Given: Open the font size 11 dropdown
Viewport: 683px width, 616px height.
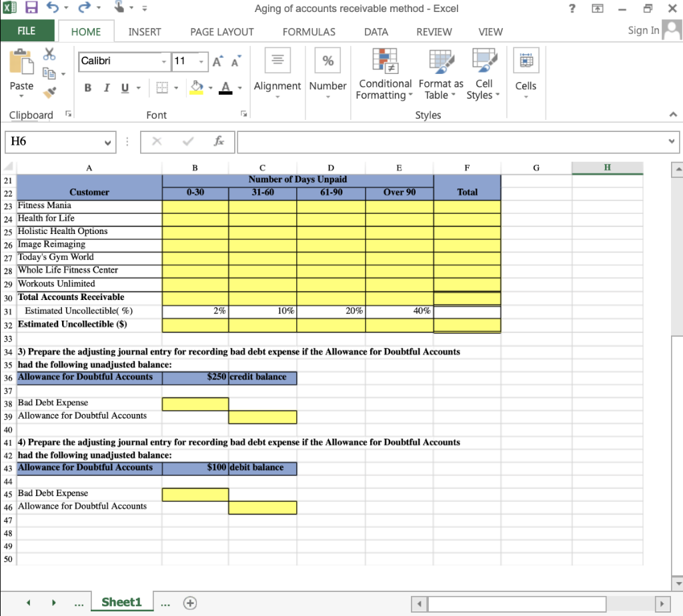Looking at the screenshot, I should click(x=201, y=61).
